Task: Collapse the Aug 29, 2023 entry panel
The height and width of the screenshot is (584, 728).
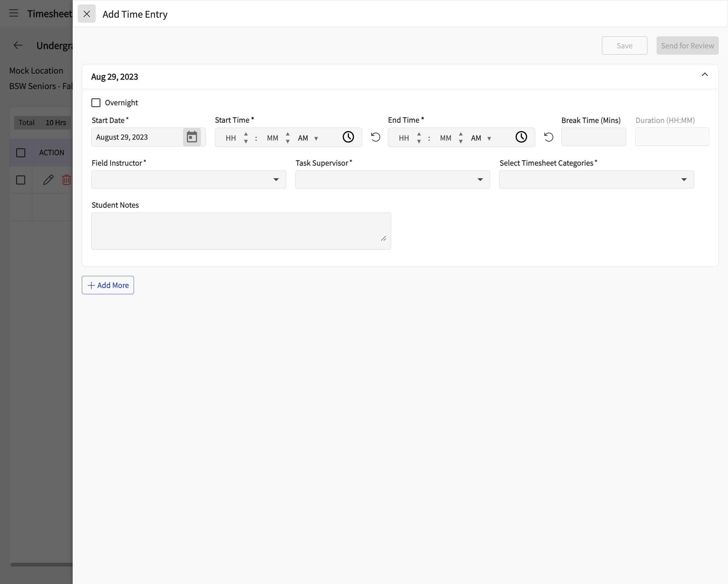Action: [x=704, y=75]
